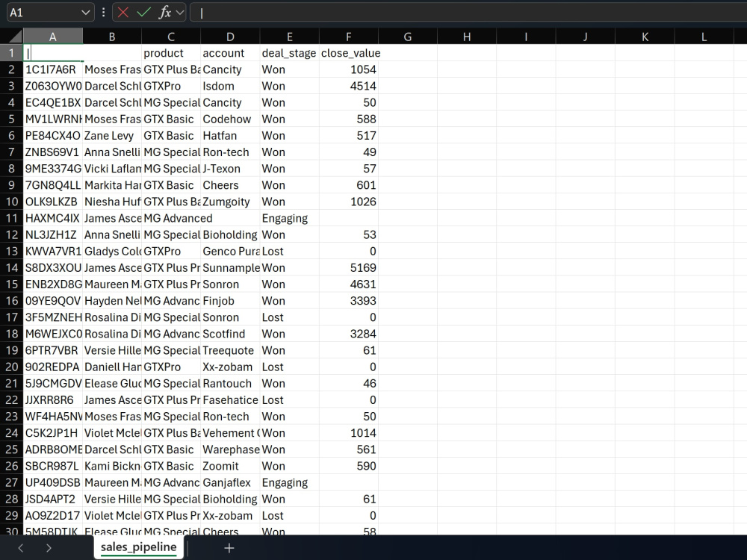Select the Hatfan account cell
Screen dimensions: 747x560
[x=230, y=136]
